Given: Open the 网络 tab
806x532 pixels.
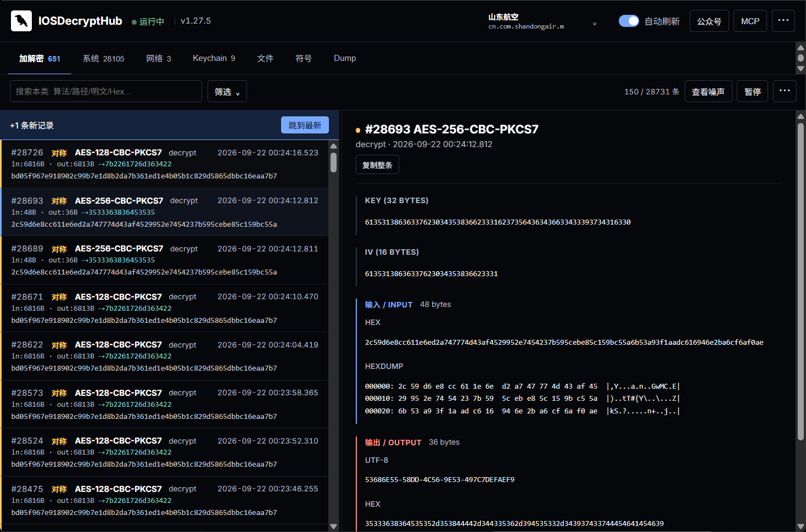Looking at the screenshot, I should point(159,58).
